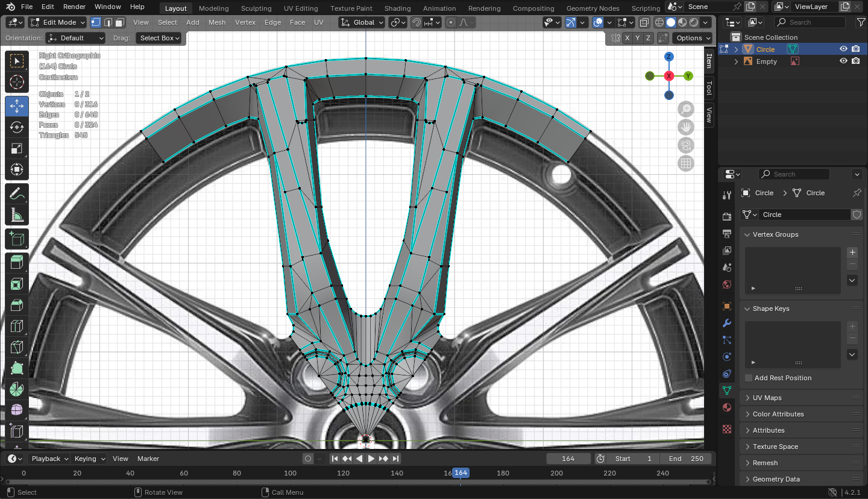868x499 pixels.
Task: Open the Options dropdown in viewport
Action: 692,38
